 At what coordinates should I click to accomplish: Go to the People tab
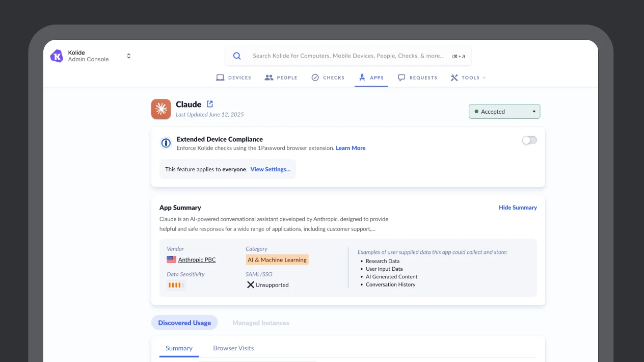point(281,77)
